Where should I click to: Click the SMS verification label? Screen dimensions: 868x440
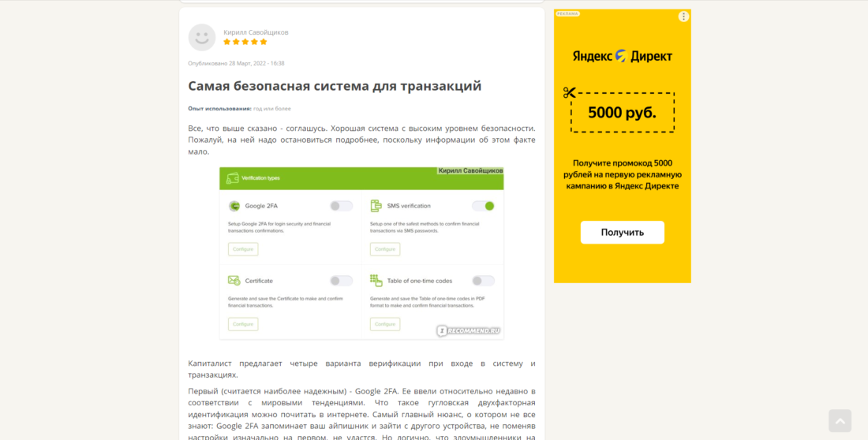(x=409, y=206)
